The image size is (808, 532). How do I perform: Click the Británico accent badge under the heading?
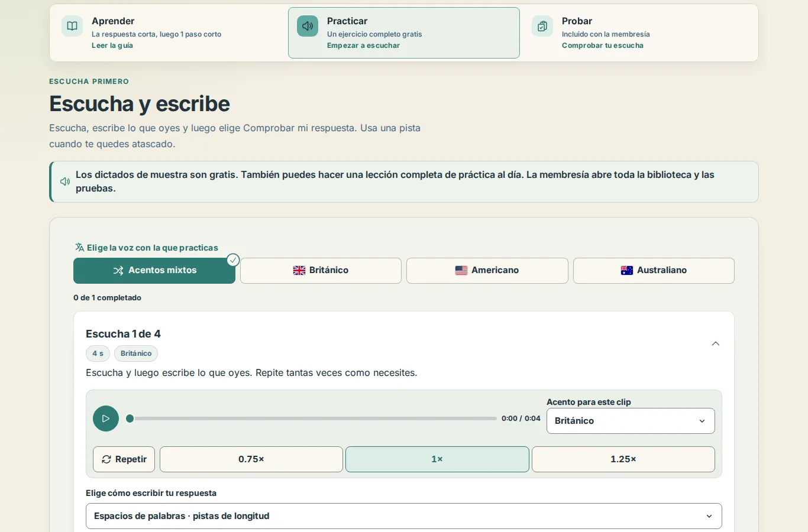coord(136,353)
